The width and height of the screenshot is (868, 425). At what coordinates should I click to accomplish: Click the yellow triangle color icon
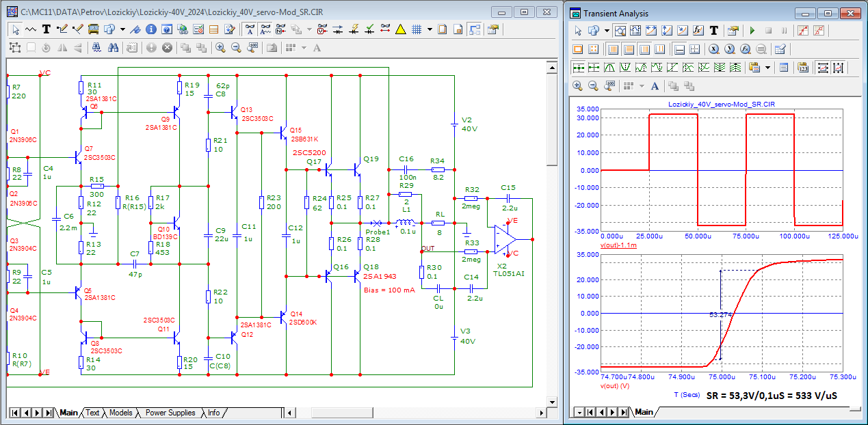(400, 29)
